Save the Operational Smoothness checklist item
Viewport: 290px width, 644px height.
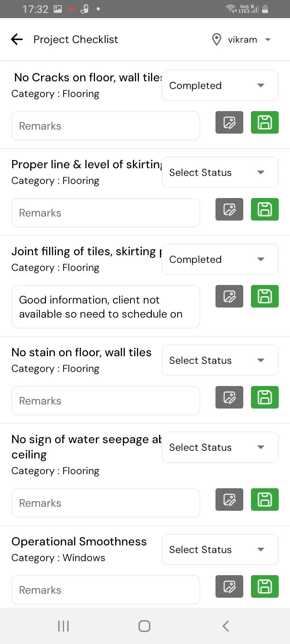265,586
